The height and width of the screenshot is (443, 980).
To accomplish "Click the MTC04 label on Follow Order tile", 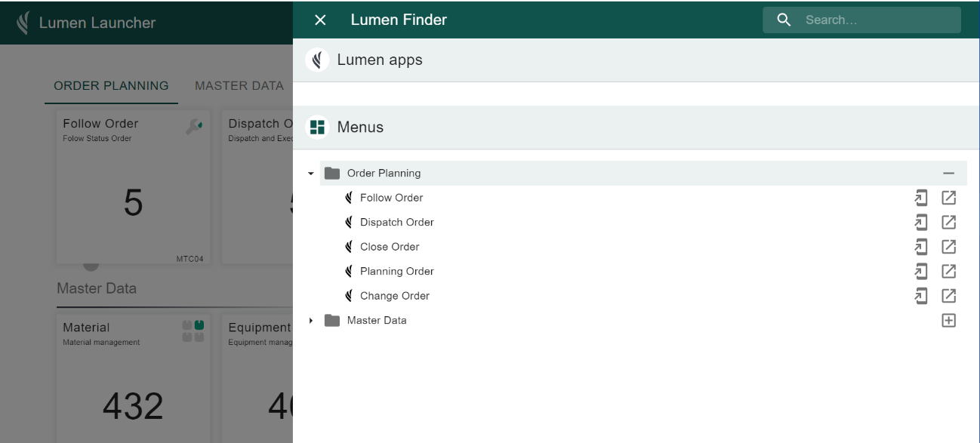I will coord(189,259).
